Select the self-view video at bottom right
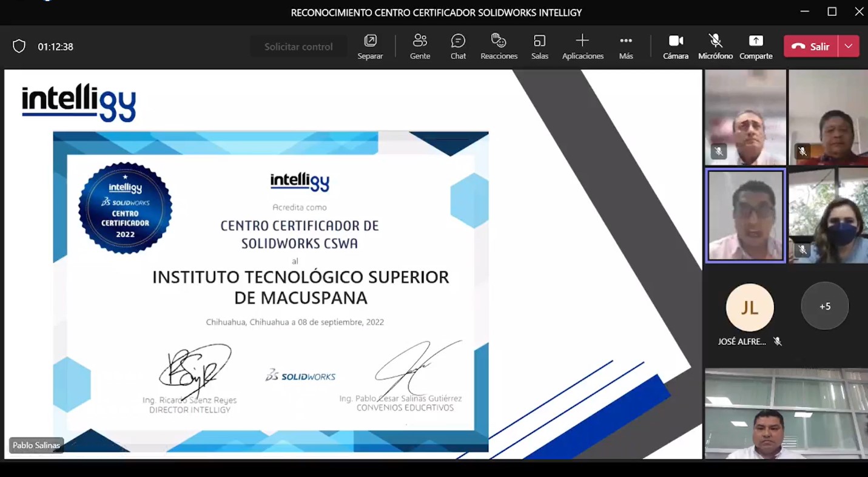868x477 pixels. (786, 414)
